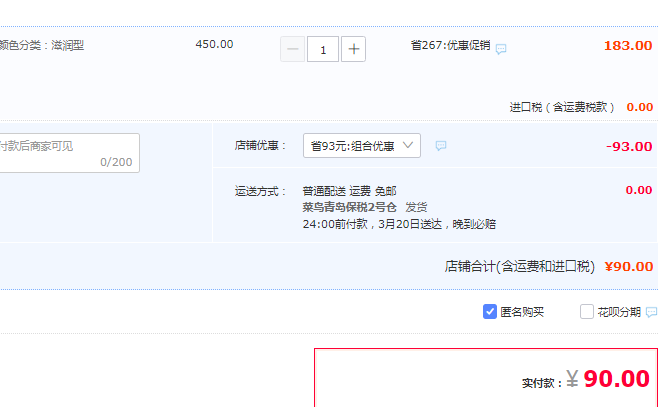The height and width of the screenshot is (407, 671).
Task: Click the 0/200 character counter
Action: [116, 162]
